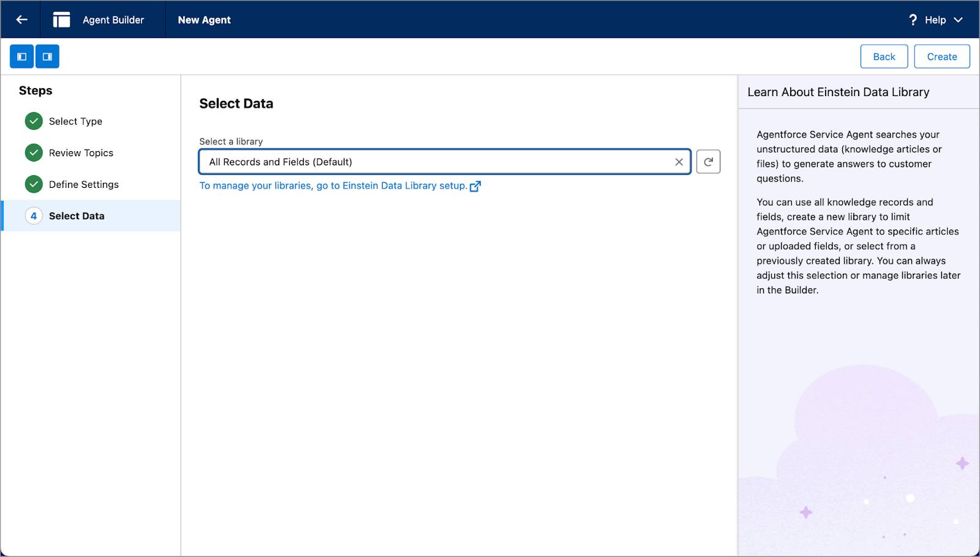980x557 pixels.
Task: Toggle the left panel visibility
Action: (21, 56)
